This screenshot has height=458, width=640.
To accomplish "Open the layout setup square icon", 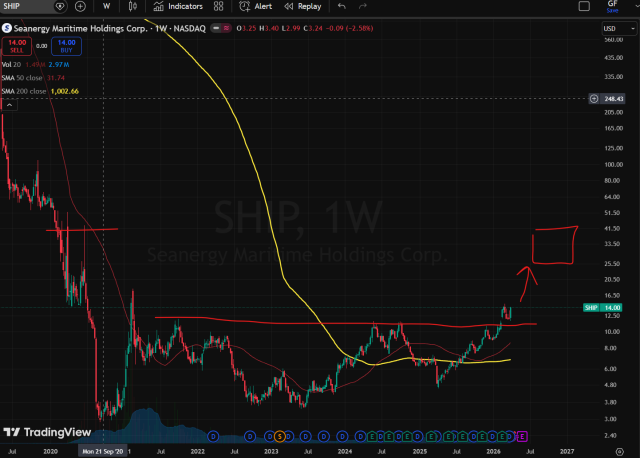I will (583, 6).
